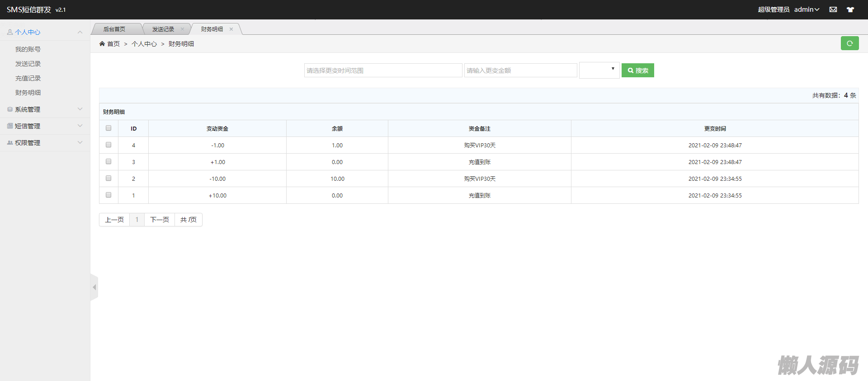Open the mail envelope icon in header

coord(833,9)
